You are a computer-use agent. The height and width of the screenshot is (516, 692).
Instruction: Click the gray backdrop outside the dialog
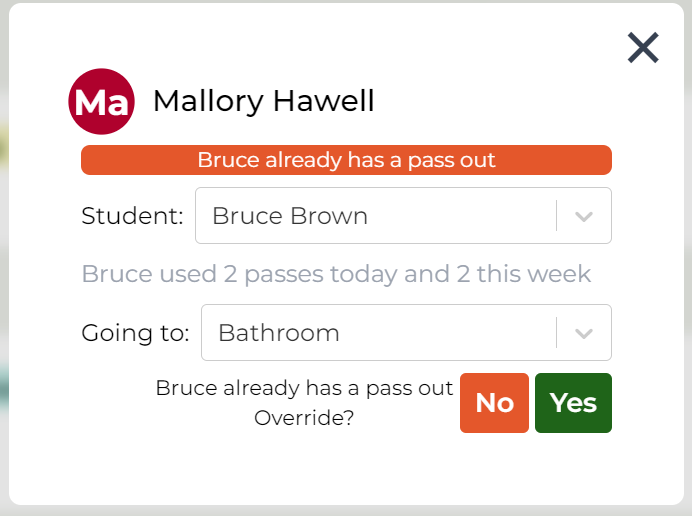4,300
